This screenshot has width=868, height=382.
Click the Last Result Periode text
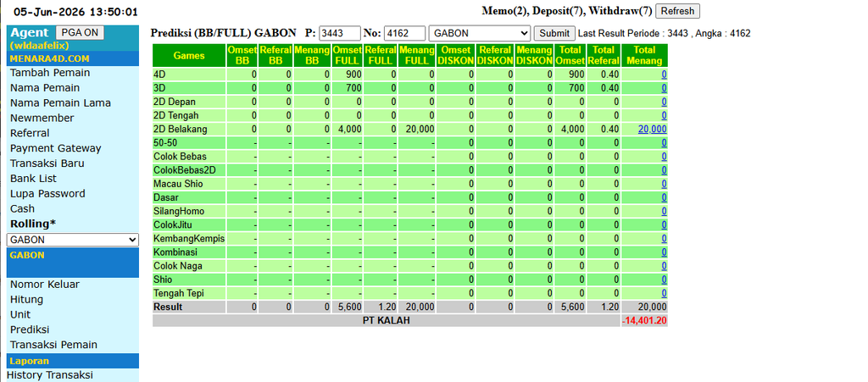pos(665,33)
